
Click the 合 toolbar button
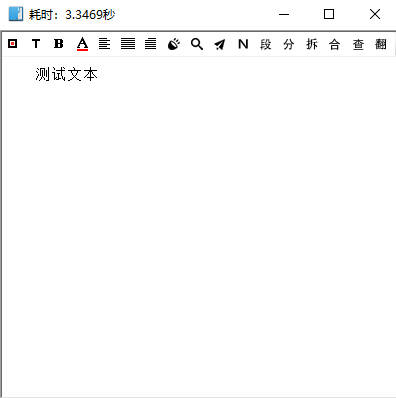pos(335,44)
